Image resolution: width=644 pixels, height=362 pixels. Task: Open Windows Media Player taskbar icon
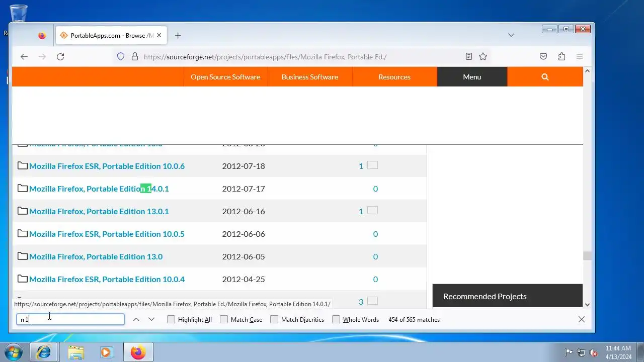click(106, 352)
